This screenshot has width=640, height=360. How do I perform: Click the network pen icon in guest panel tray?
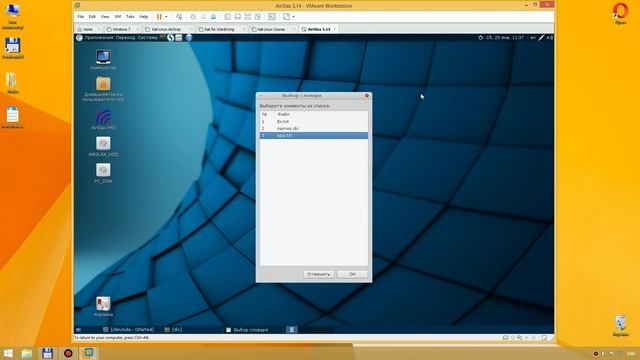[x=541, y=38]
